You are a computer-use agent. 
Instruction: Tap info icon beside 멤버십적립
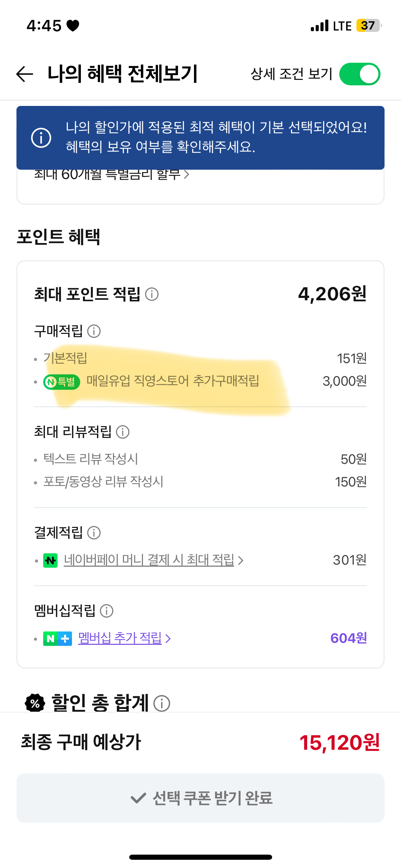pyautogui.click(x=107, y=611)
